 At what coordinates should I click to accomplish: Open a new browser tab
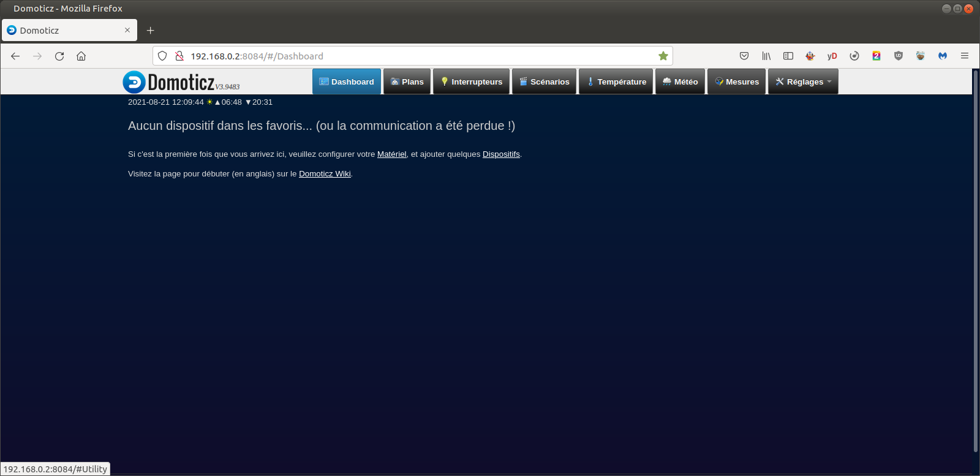click(x=150, y=30)
